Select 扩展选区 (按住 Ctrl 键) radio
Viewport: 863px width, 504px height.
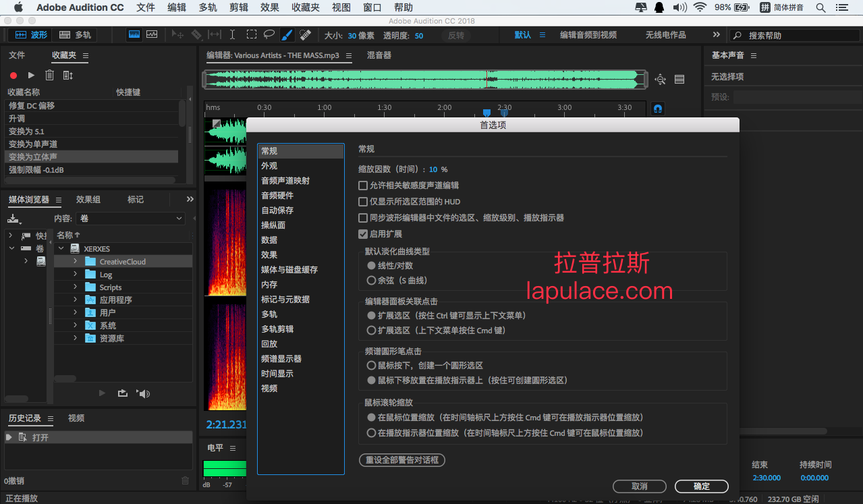click(371, 315)
